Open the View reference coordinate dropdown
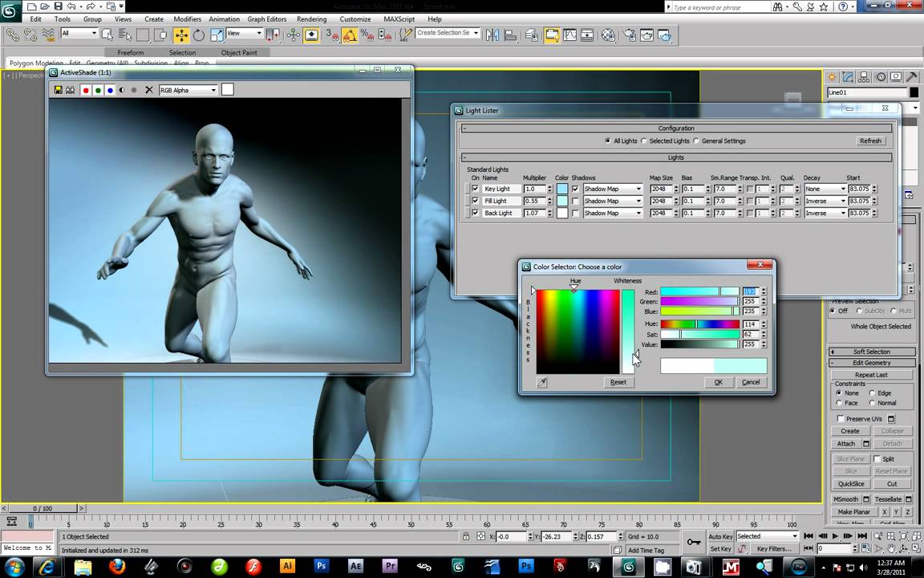 click(x=245, y=33)
